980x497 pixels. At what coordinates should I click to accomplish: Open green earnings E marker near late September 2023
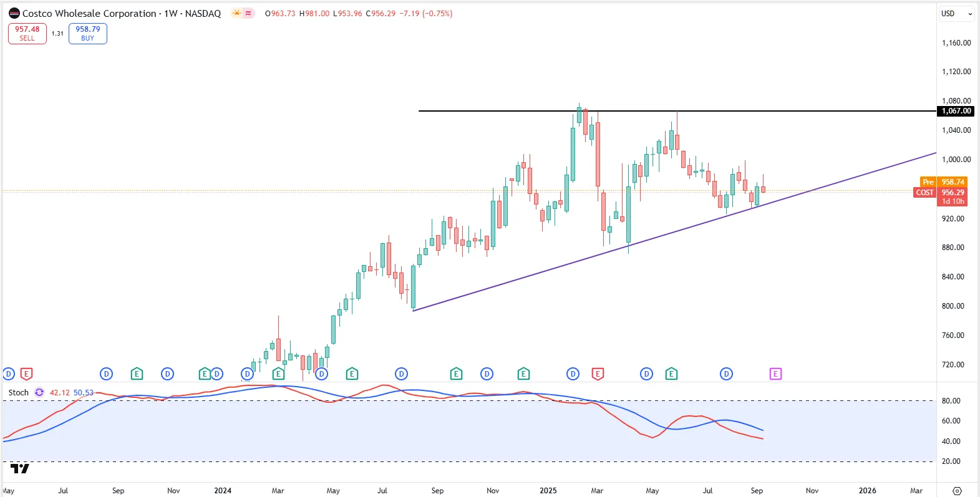click(x=137, y=374)
